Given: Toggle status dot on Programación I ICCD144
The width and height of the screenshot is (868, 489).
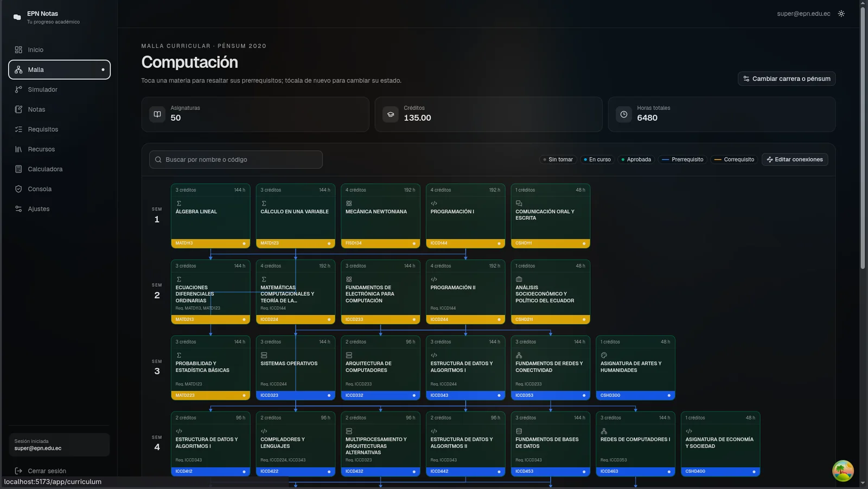Looking at the screenshot, I should [x=499, y=243].
